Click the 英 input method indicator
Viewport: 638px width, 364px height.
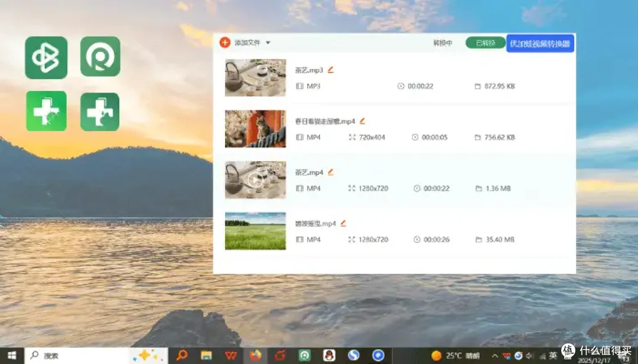click(x=552, y=356)
